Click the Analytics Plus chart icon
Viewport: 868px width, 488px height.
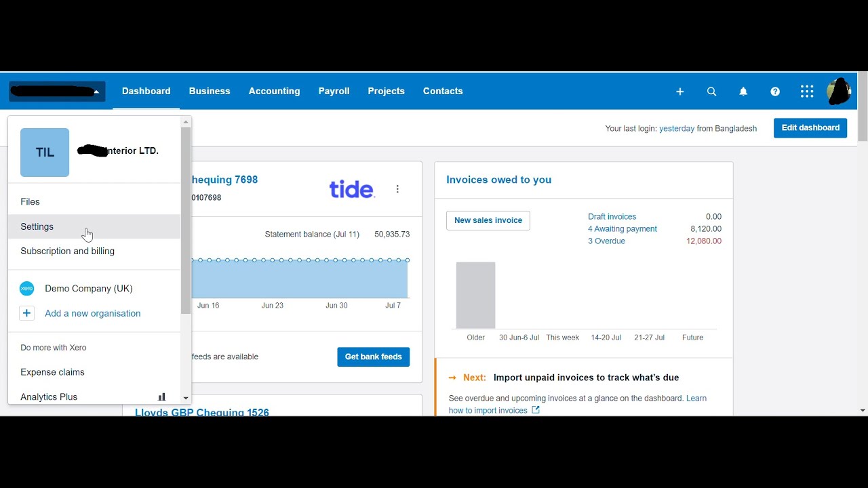(x=161, y=396)
